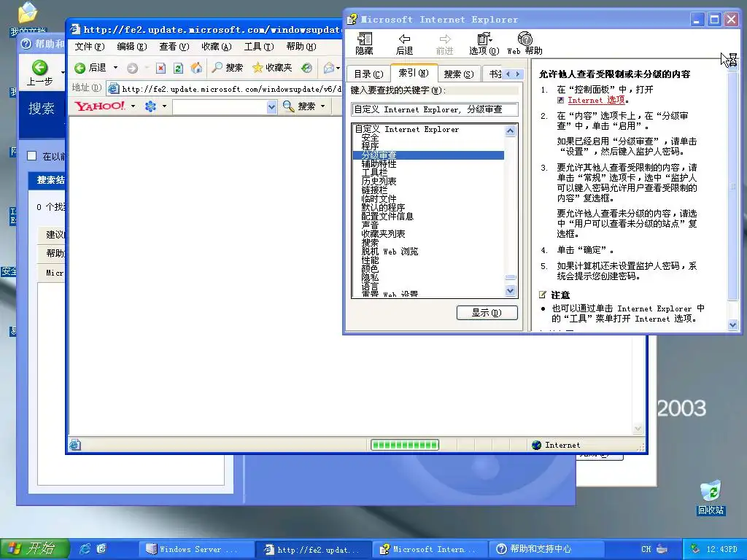Click the Refresh page icon in IE toolbar
The image size is (747, 560).
point(178,68)
